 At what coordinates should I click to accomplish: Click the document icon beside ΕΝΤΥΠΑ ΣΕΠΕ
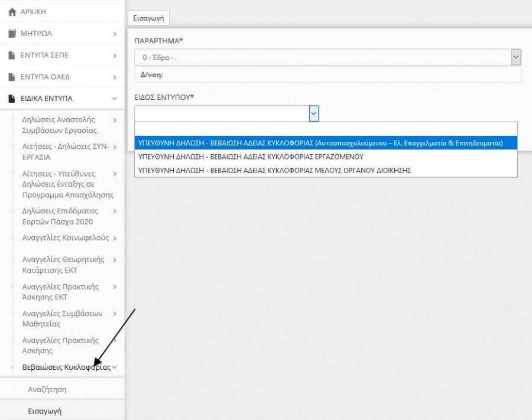click(x=11, y=56)
